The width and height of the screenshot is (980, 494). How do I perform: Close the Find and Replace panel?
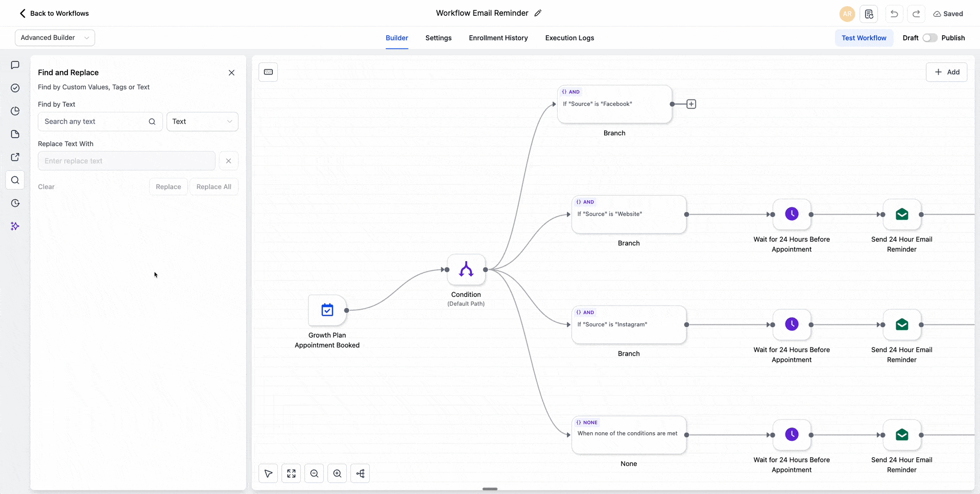[x=231, y=73]
